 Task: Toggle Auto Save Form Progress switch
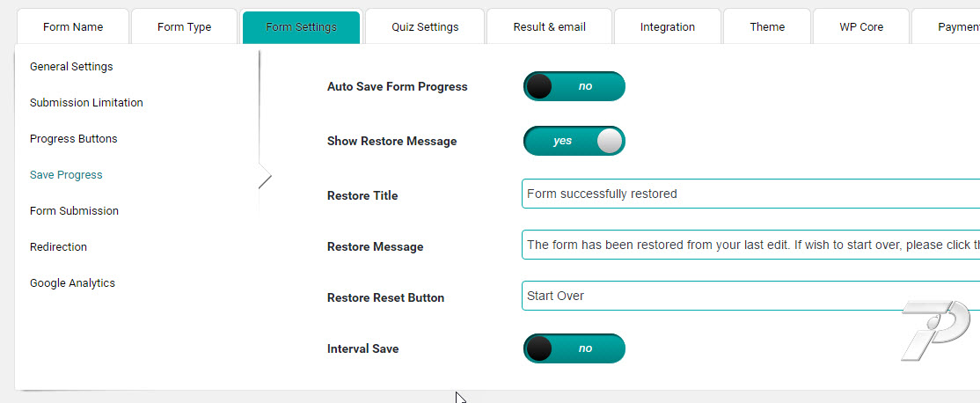click(574, 86)
